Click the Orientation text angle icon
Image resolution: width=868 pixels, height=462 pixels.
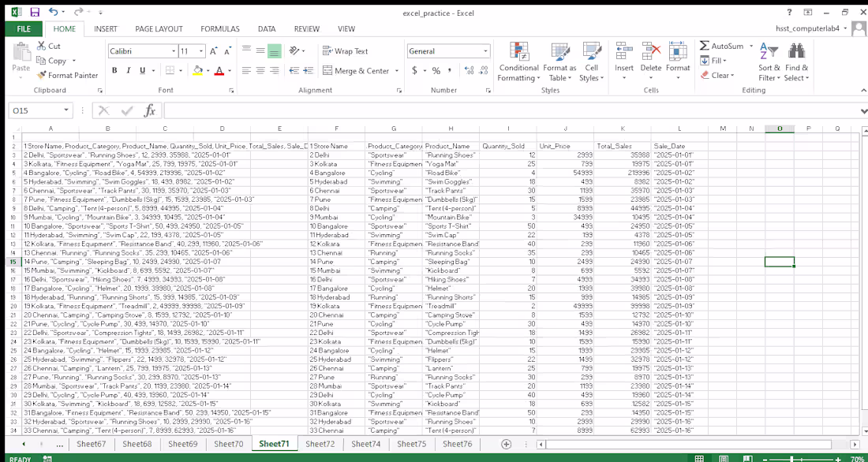(x=294, y=50)
